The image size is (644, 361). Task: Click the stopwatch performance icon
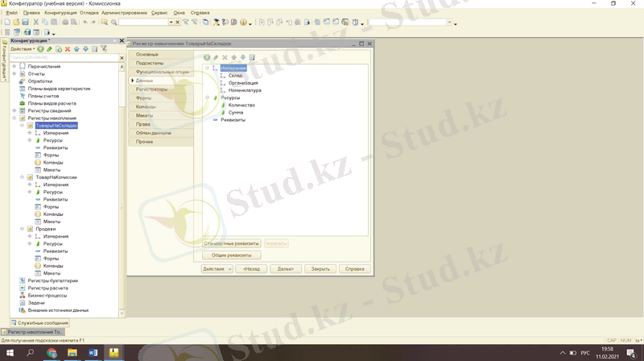355,23
